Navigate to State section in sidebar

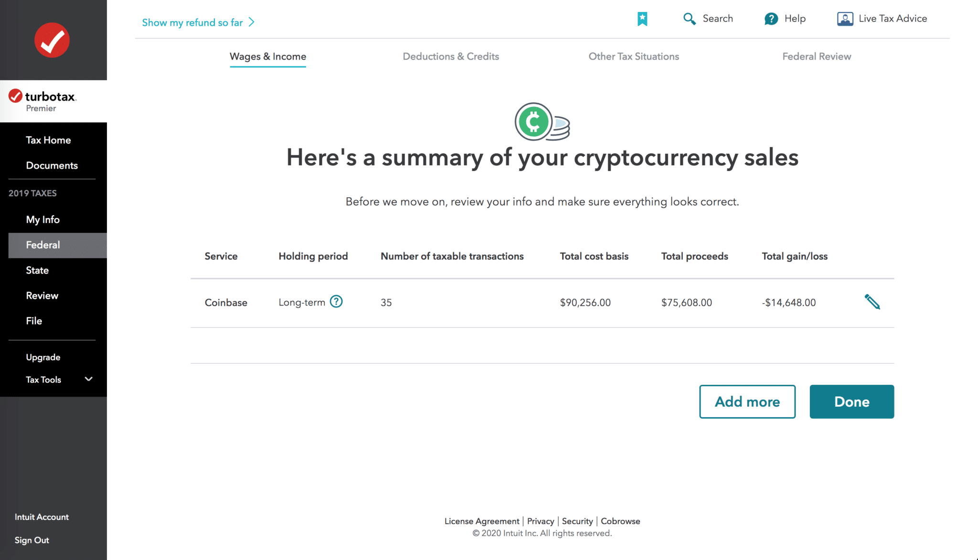coord(37,270)
